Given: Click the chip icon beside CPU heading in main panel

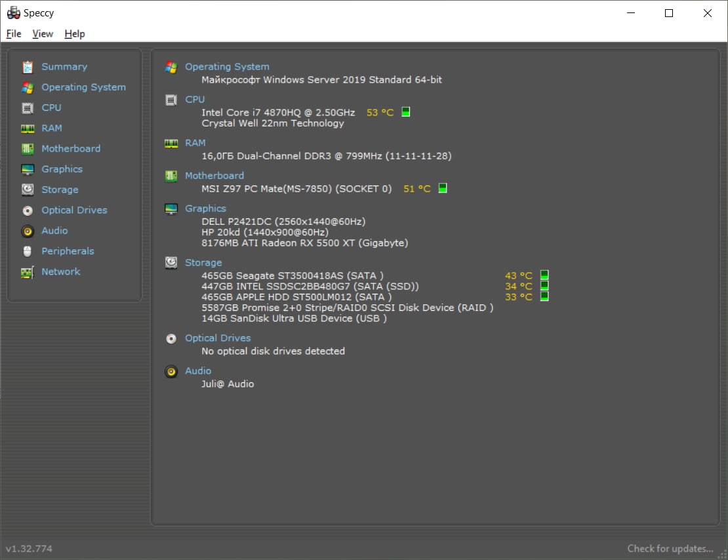Looking at the screenshot, I should [x=171, y=100].
